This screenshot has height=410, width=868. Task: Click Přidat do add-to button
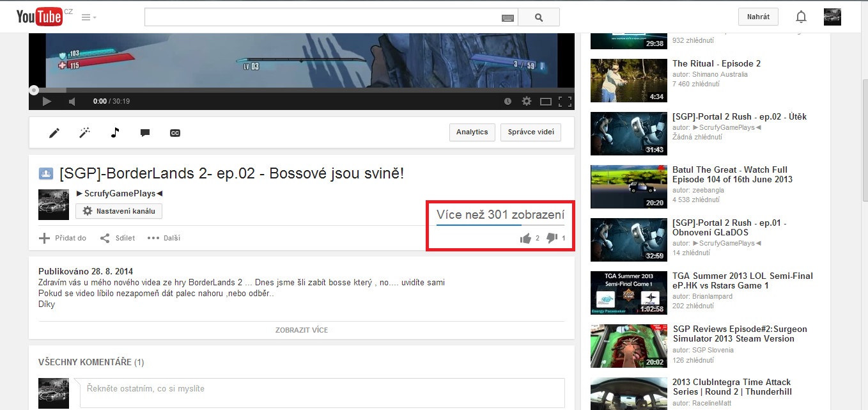pyautogui.click(x=63, y=238)
